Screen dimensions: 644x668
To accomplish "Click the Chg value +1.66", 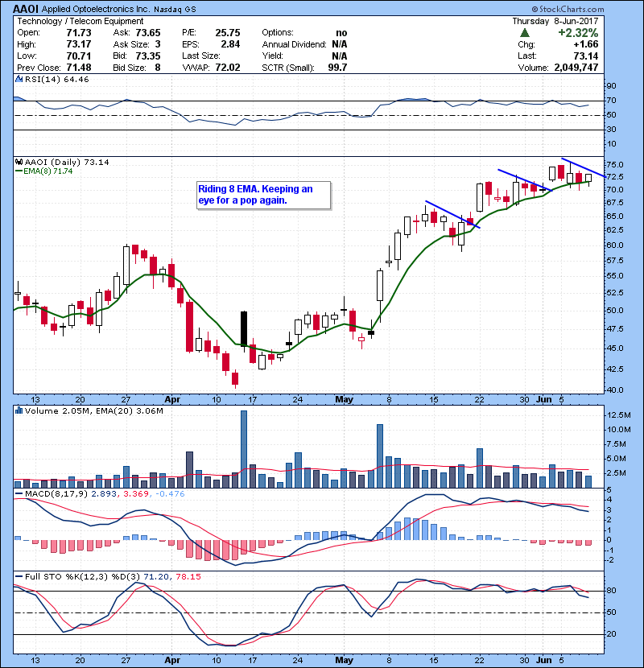I will [x=585, y=44].
